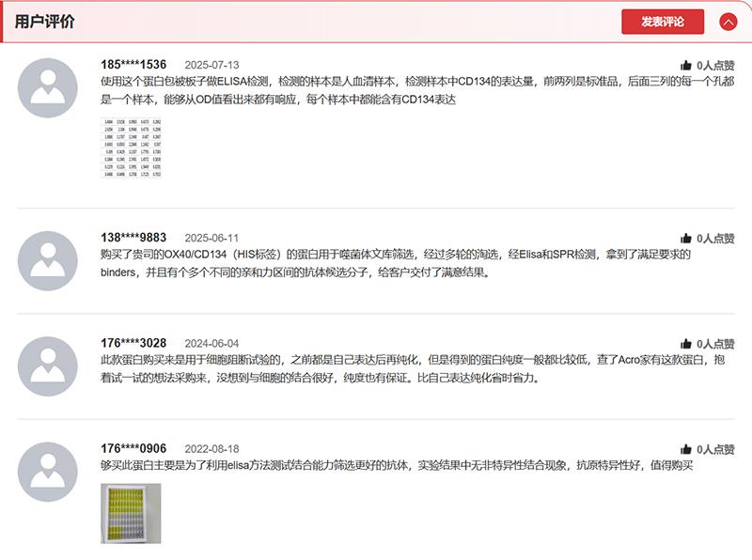
Task: Like the review by 176****0906
Action: [x=685, y=450]
